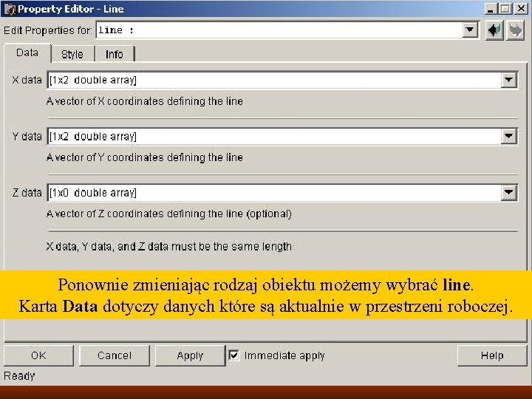Open the Edit Properties for dropdown arrow
This screenshot has width=532, height=399.
[x=470, y=30]
